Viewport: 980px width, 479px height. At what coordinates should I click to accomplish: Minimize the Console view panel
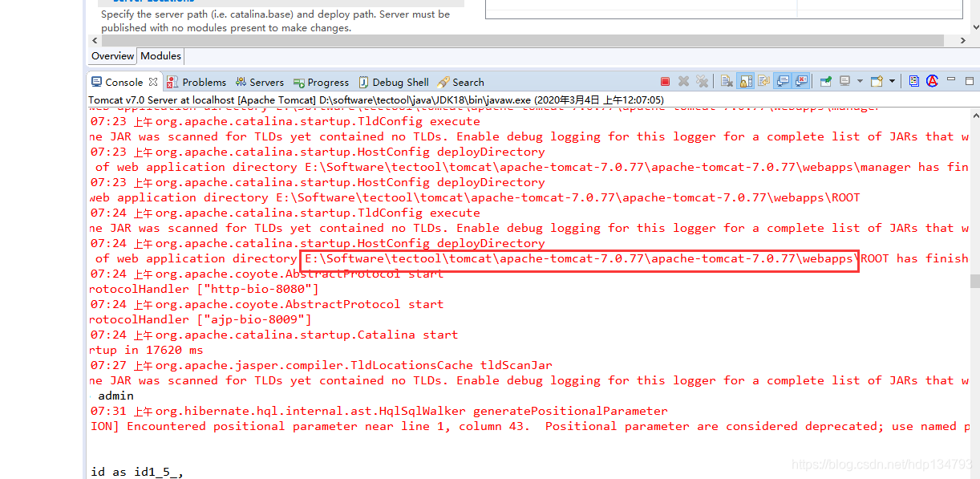950,79
